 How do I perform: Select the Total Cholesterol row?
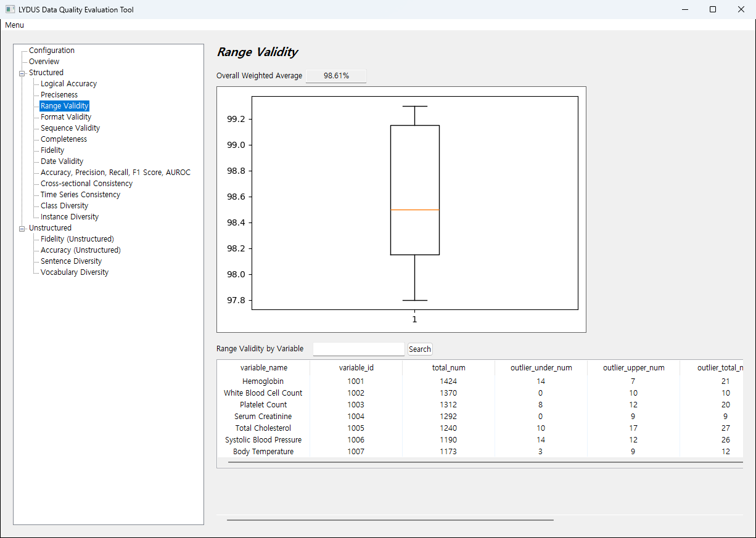[480, 428]
